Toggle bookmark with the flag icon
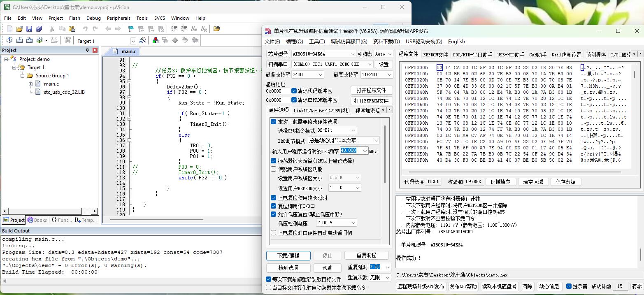Image resolution: width=644 pixels, height=295 pixels. [131, 29]
